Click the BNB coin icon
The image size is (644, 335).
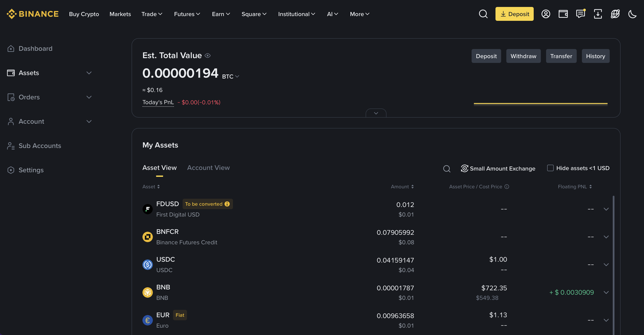147,292
